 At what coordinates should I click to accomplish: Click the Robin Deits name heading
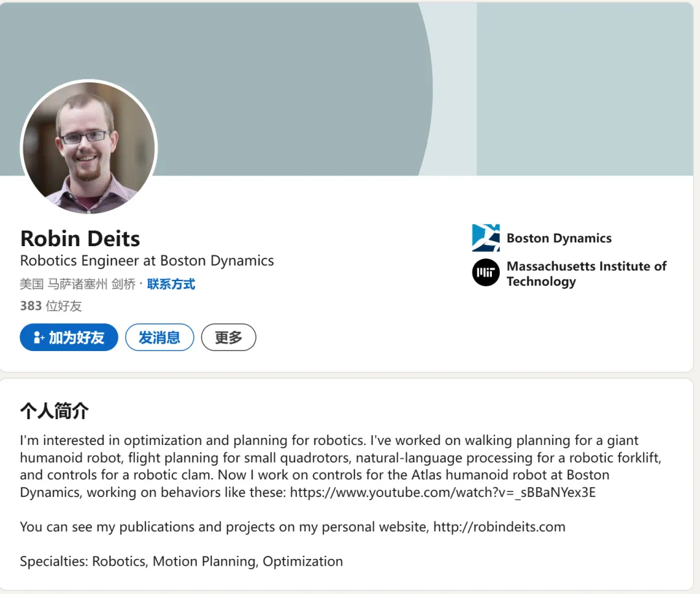[x=80, y=238]
